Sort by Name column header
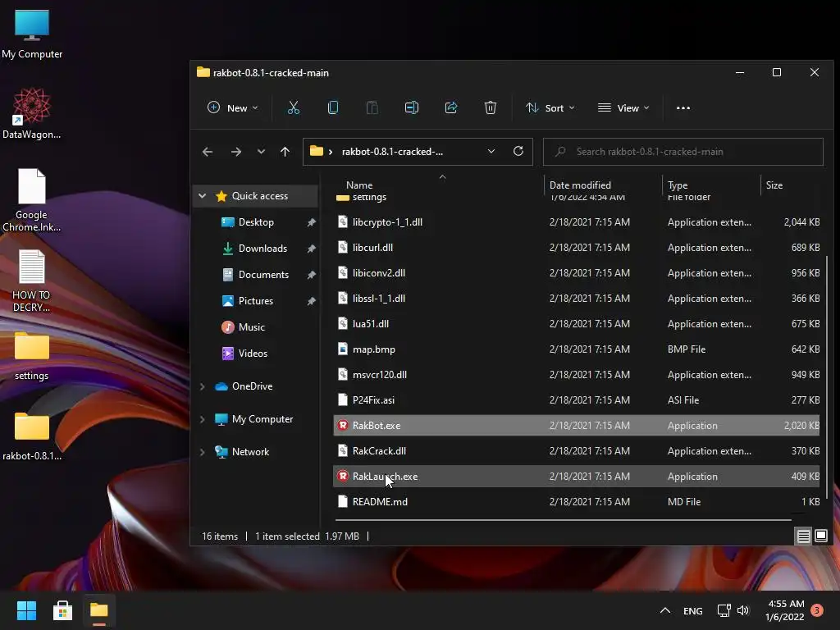The height and width of the screenshot is (630, 840). click(x=359, y=185)
